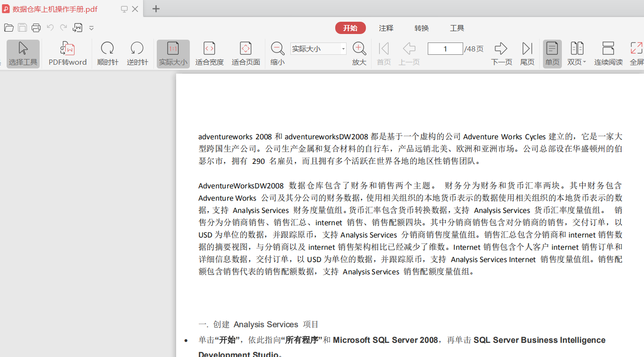Convert with PDF转word tool
Viewport: 644px width, 357px height.
coord(68,54)
